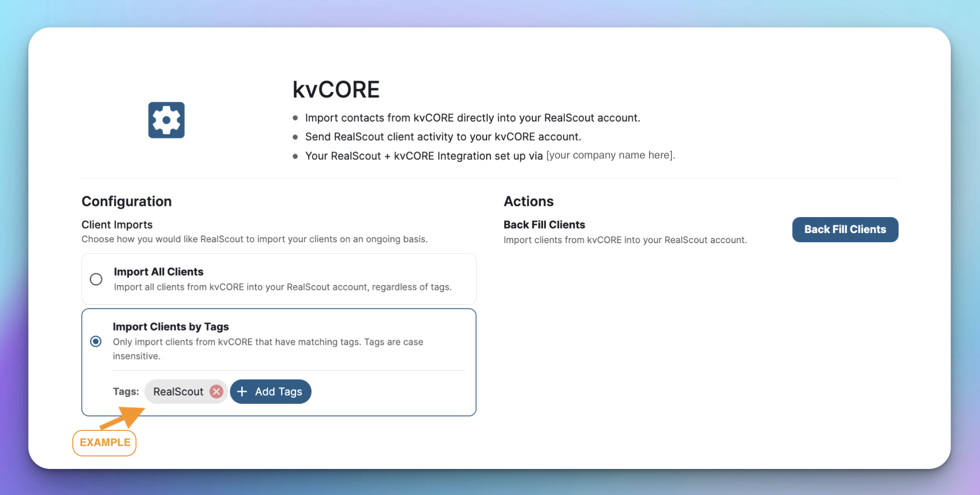Click 'Send RealScout client activity' bullet
This screenshot has width=980, height=495.
click(x=443, y=137)
